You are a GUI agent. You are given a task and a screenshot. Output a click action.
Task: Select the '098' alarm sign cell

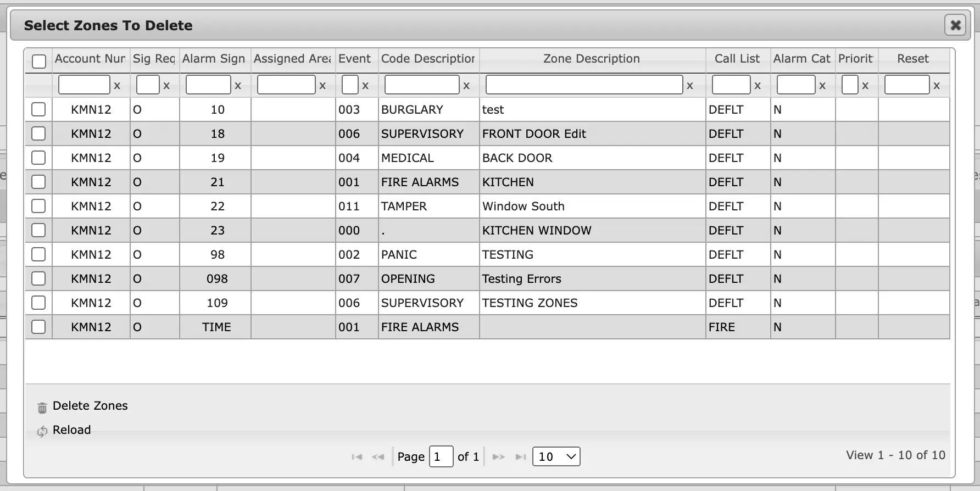pos(215,278)
